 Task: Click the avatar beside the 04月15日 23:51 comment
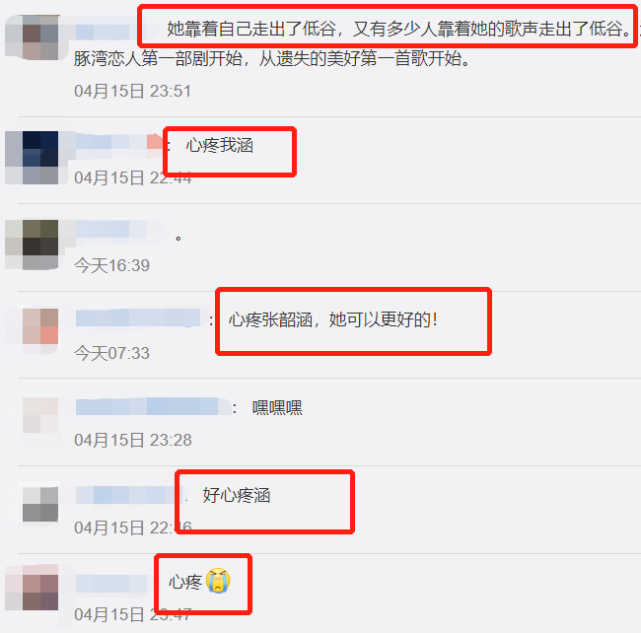40,37
